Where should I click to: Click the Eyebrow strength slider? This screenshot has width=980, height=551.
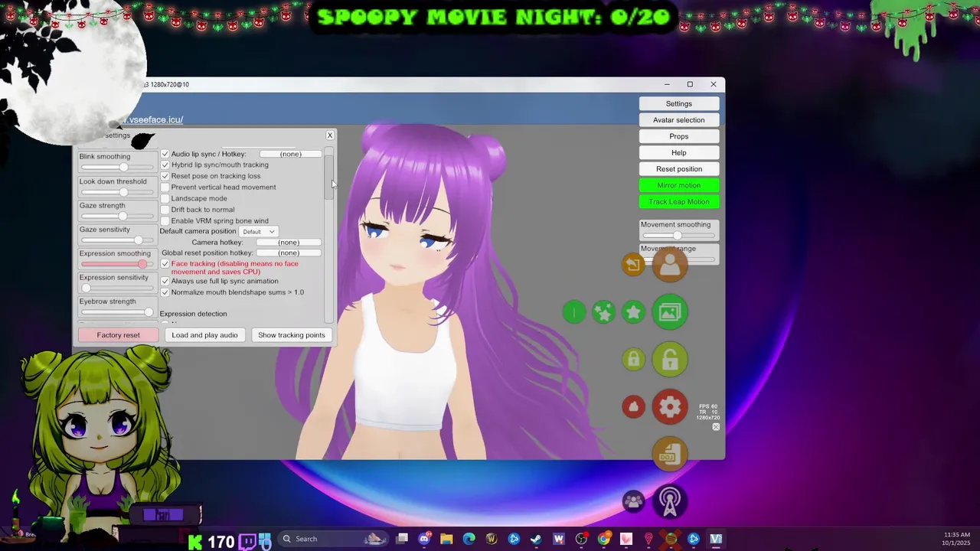click(x=116, y=311)
